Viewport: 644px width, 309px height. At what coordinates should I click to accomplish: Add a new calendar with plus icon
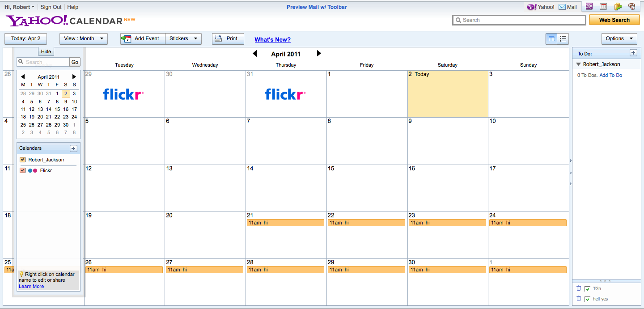click(x=74, y=148)
